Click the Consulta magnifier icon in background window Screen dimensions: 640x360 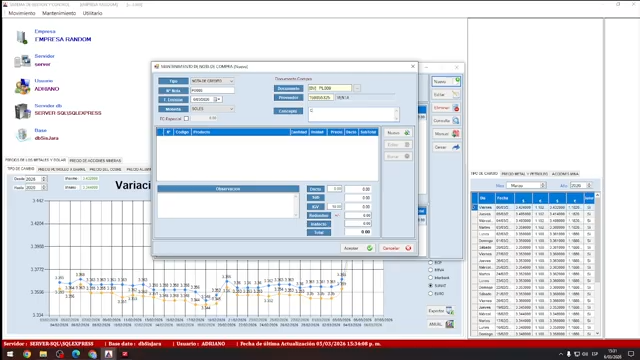(456, 121)
